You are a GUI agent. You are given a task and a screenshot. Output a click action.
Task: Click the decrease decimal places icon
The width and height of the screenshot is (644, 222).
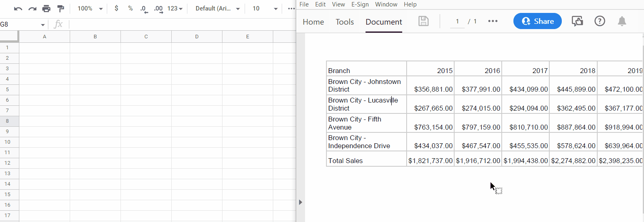(x=144, y=9)
